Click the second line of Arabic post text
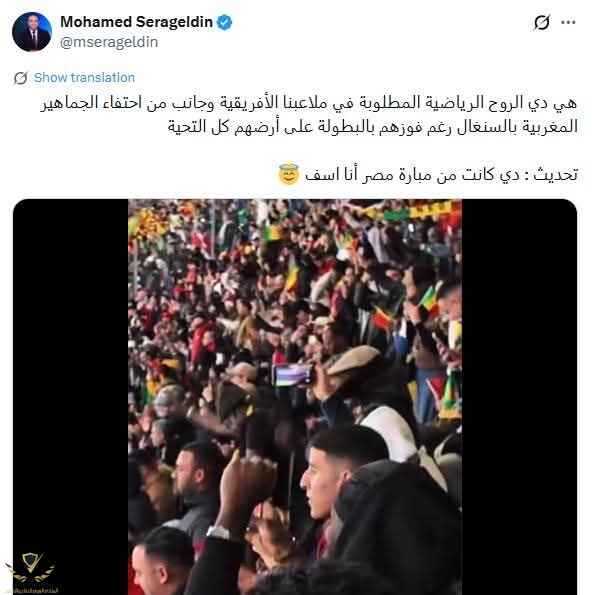Image resolution: width=594 pixels, height=595 pixels. [373, 126]
